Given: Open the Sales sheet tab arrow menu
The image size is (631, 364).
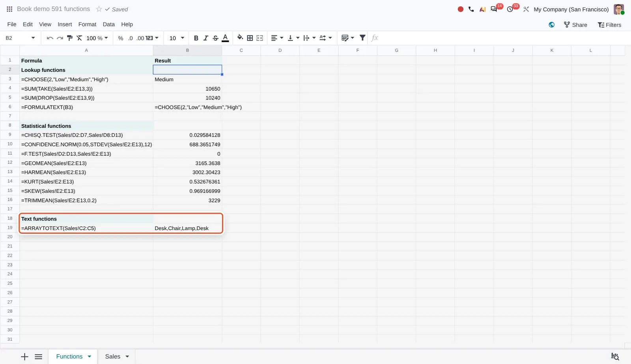Looking at the screenshot, I should (x=127, y=357).
